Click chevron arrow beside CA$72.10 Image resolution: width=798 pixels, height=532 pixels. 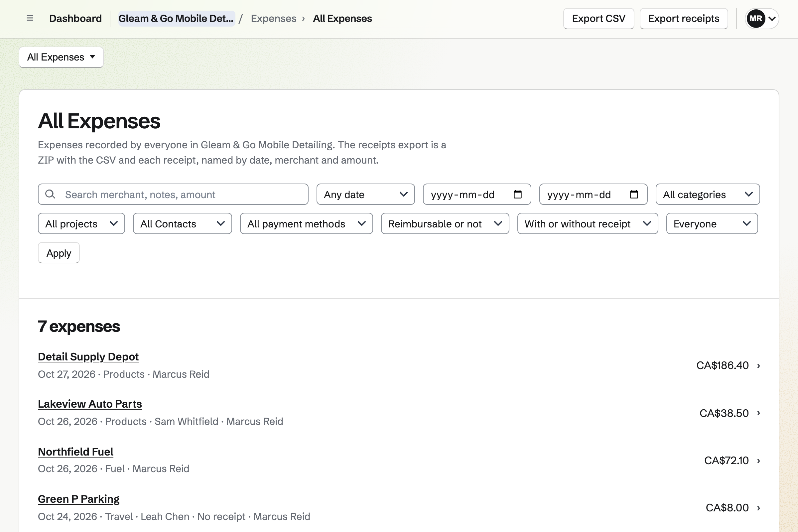pyautogui.click(x=759, y=461)
